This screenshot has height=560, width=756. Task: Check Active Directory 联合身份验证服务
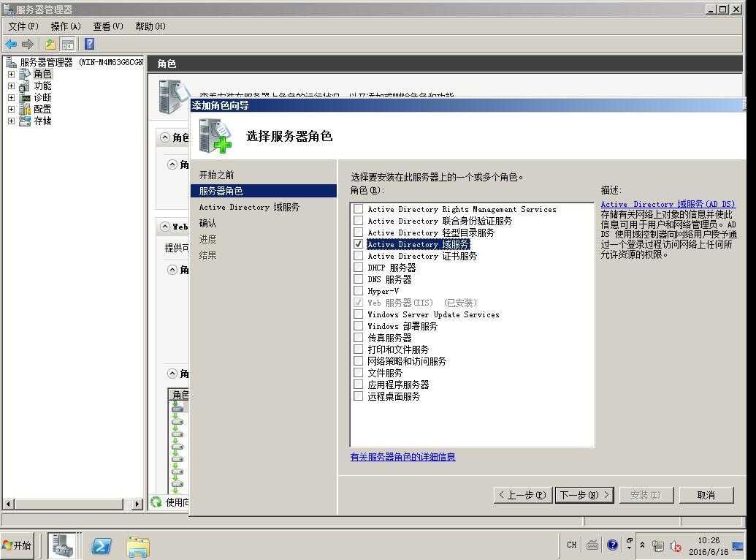pyautogui.click(x=358, y=221)
